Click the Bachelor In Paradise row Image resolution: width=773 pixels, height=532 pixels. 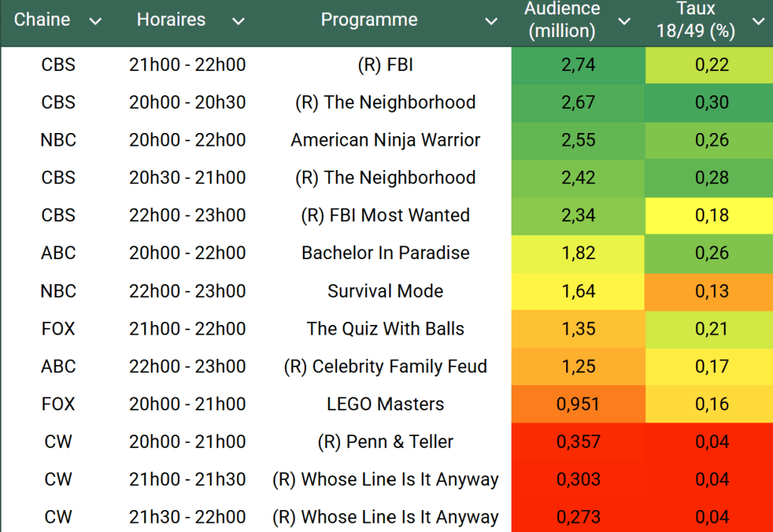pos(385,253)
